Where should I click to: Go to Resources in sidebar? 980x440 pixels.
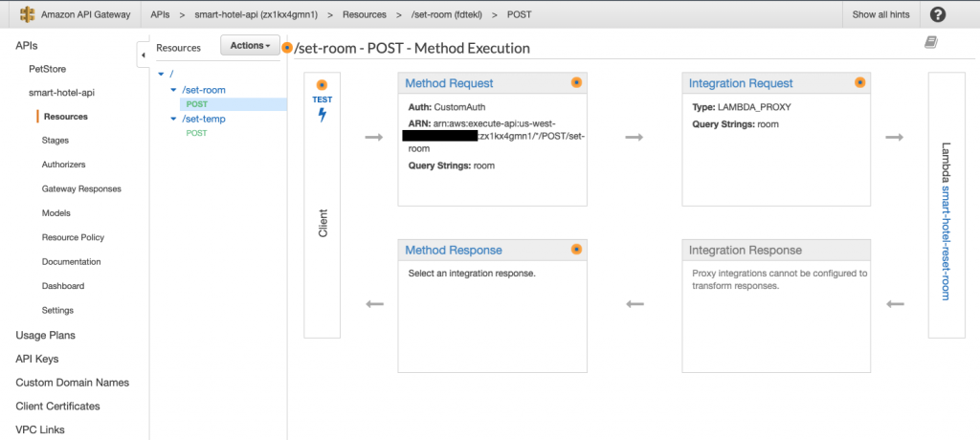(x=66, y=117)
